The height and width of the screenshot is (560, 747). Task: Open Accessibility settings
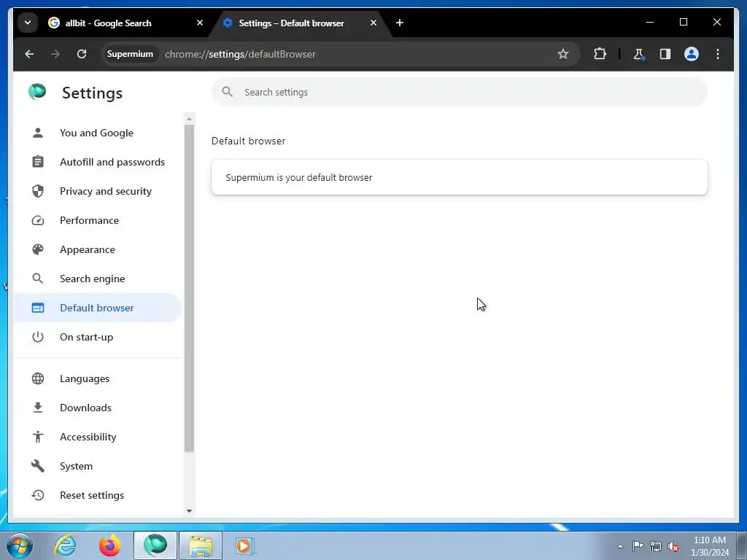pyautogui.click(x=97, y=437)
